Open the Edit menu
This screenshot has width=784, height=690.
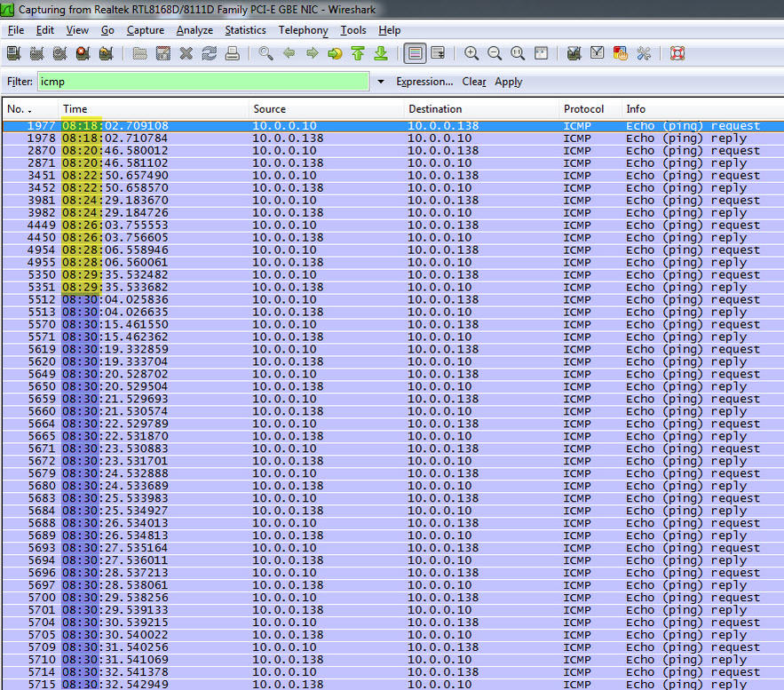point(45,30)
